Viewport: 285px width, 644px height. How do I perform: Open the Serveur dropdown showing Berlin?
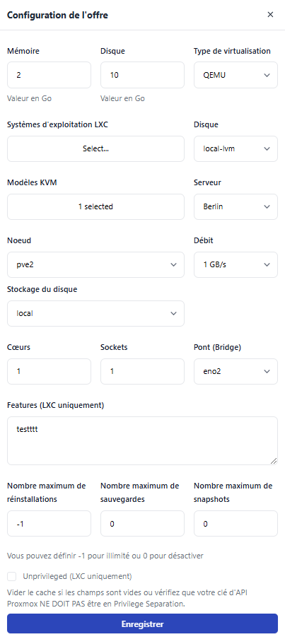235,206
